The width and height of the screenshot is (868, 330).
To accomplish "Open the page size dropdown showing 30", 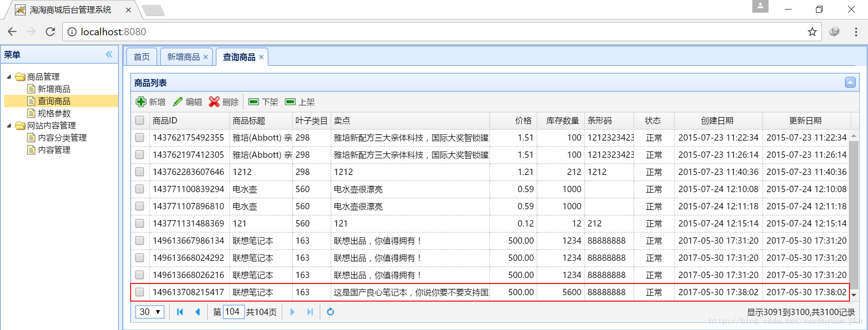I will [150, 312].
